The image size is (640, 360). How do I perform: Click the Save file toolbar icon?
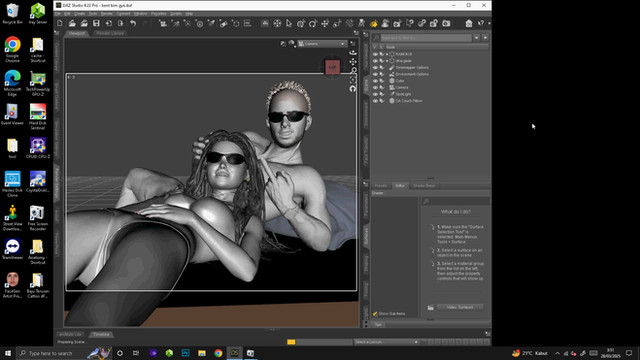pos(96,23)
